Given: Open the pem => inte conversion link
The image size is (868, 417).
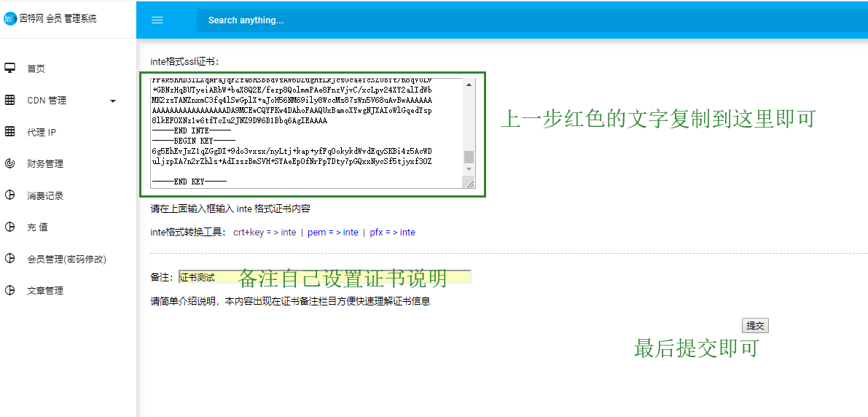Looking at the screenshot, I should tap(333, 233).
